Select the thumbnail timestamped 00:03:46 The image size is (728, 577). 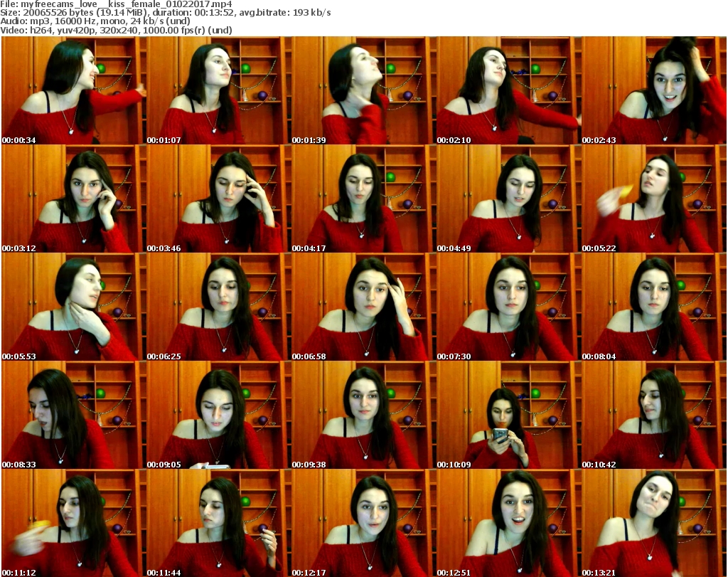click(219, 198)
